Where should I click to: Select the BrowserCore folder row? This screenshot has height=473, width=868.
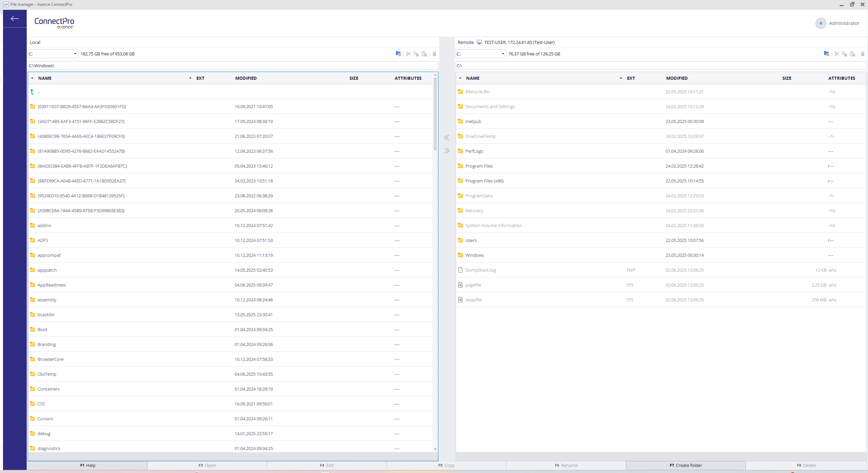point(230,359)
